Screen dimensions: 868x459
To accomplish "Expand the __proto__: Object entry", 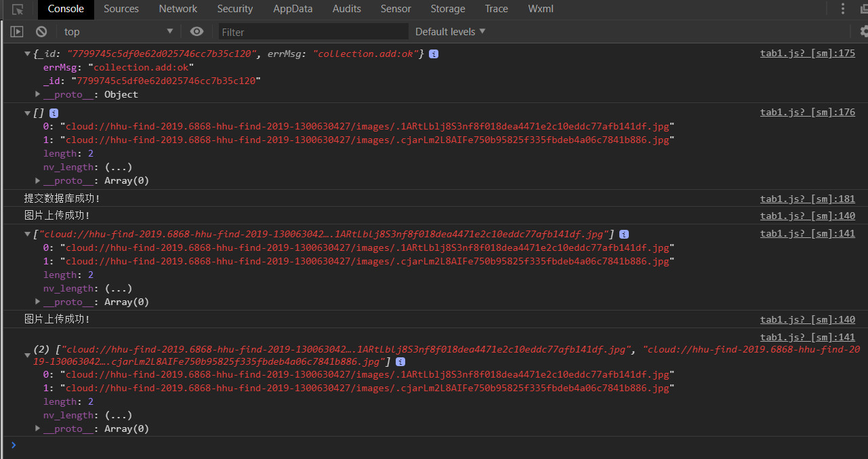I will [x=38, y=94].
